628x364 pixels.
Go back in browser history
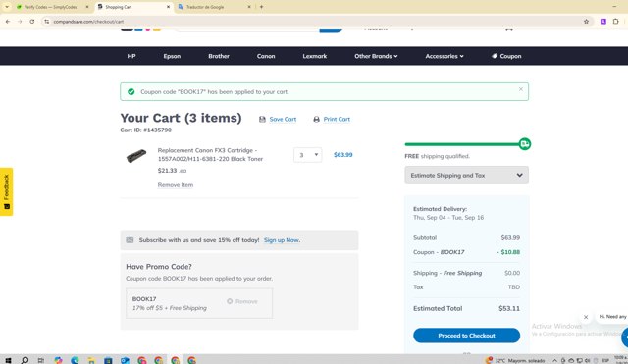tap(8, 22)
